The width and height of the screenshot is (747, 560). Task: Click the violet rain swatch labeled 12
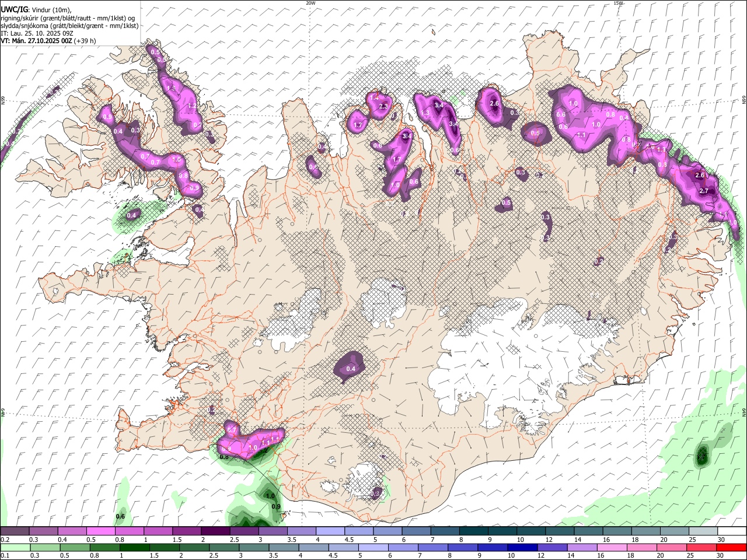(x=552, y=547)
